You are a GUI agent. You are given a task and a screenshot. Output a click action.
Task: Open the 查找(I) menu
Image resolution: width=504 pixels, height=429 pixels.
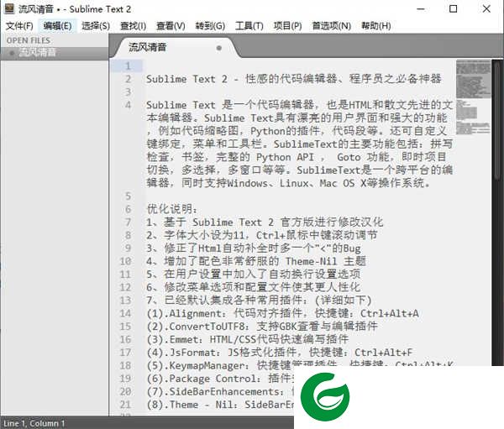click(133, 26)
